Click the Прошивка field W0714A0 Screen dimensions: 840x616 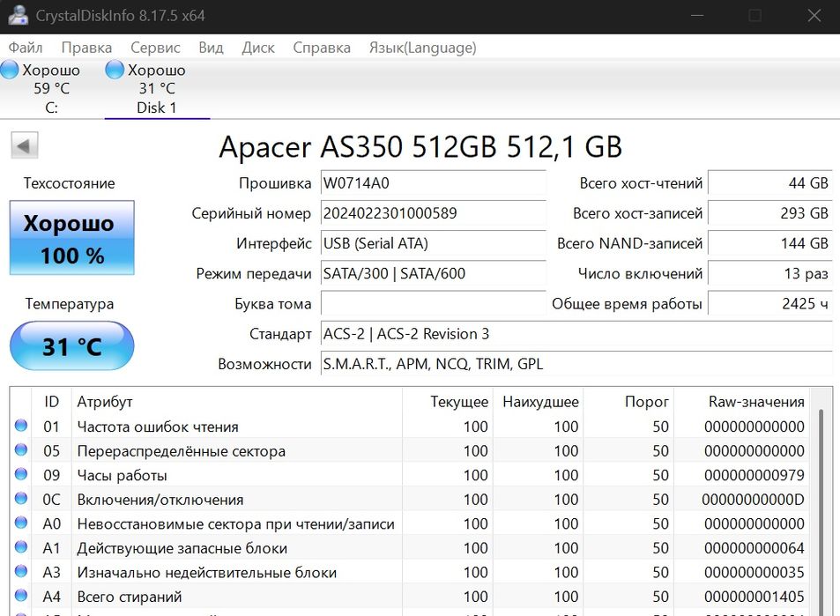(433, 183)
